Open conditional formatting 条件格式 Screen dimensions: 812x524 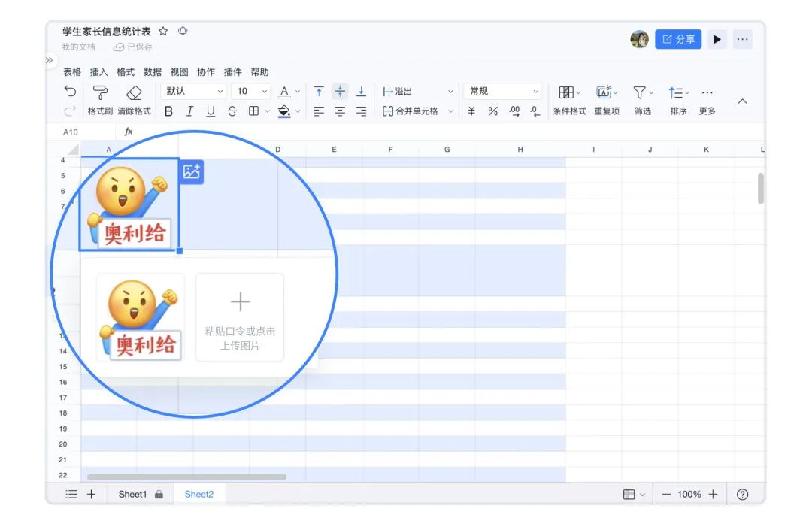click(569, 101)
